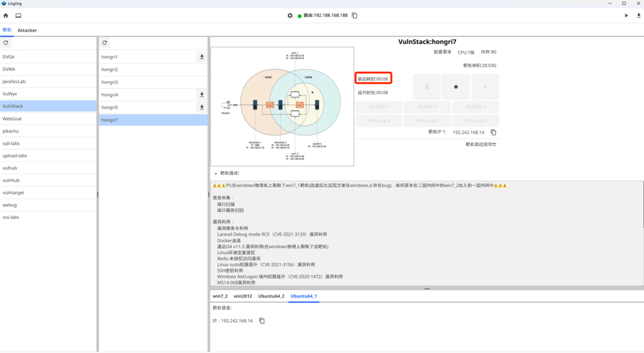The image size is (644, 353).
Task: Switch to the Attacker tab
Action: (27, 30)
